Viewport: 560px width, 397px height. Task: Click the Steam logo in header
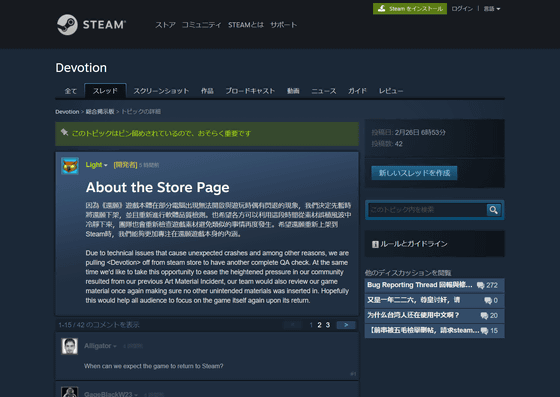tap(91, 25)
